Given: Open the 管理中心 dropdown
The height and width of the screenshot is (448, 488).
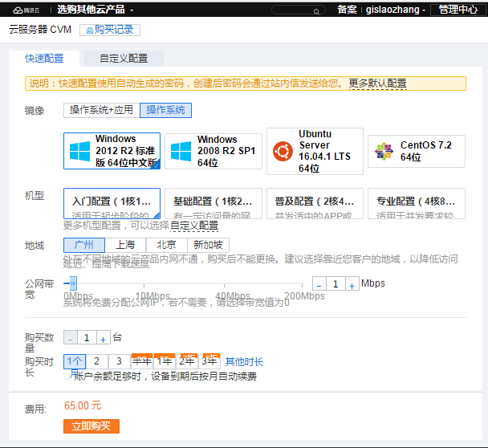Looking at the screenshot, I should (457, 10).
